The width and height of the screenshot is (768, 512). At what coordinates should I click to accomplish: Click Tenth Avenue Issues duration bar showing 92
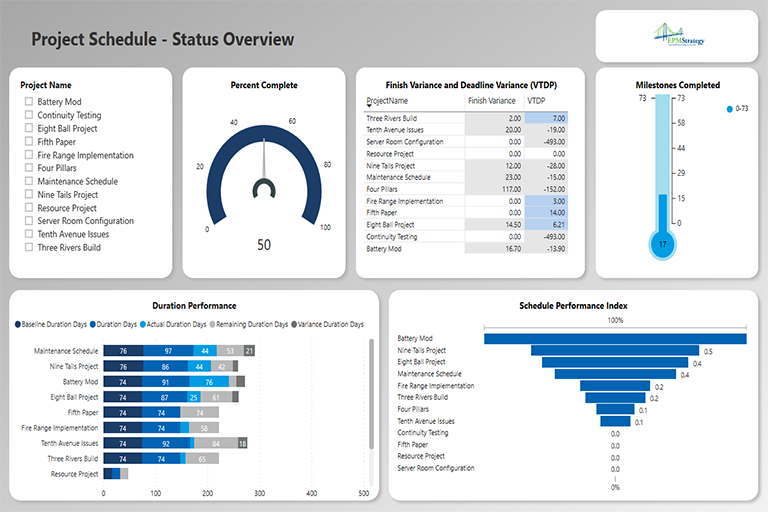click(x=166, y=443)
